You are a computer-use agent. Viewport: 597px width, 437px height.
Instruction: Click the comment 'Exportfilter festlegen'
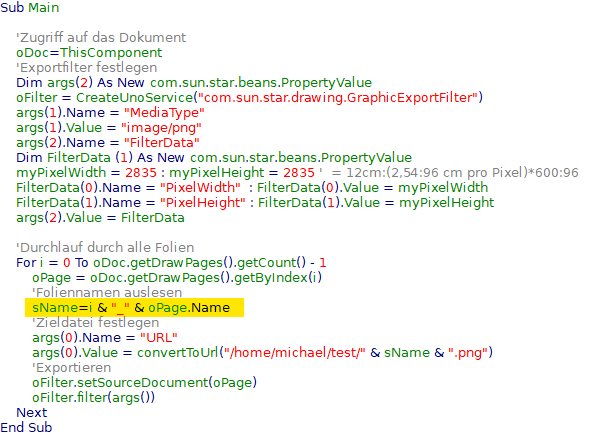87,68
